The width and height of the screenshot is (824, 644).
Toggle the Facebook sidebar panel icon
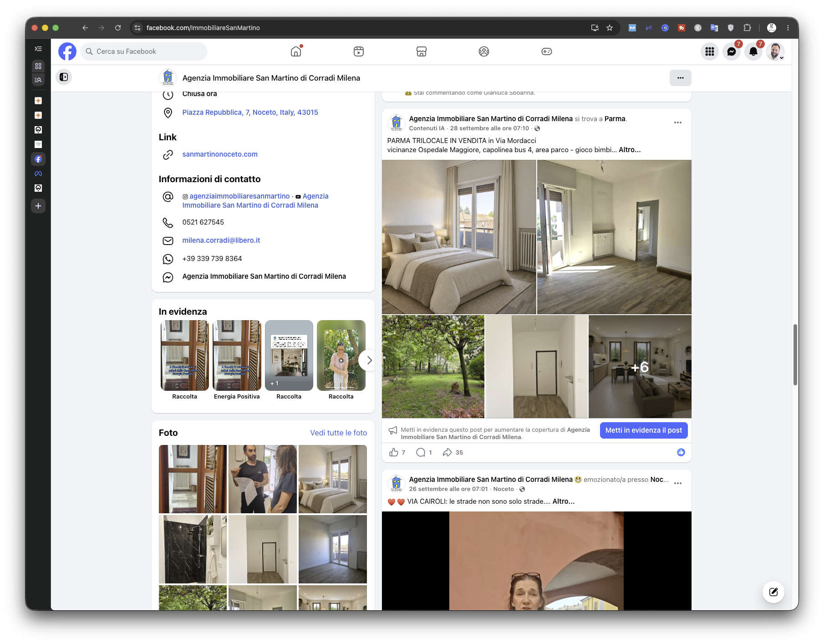(64, 77)
